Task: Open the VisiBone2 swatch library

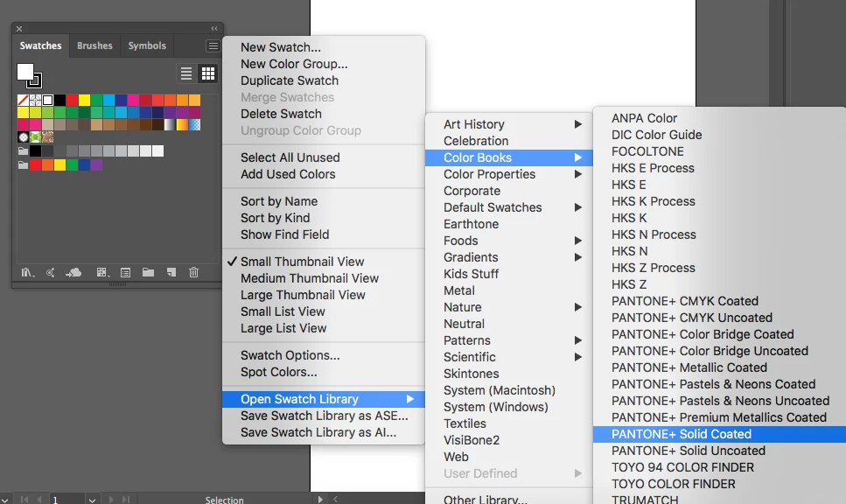Action: (x=509, y=440)
